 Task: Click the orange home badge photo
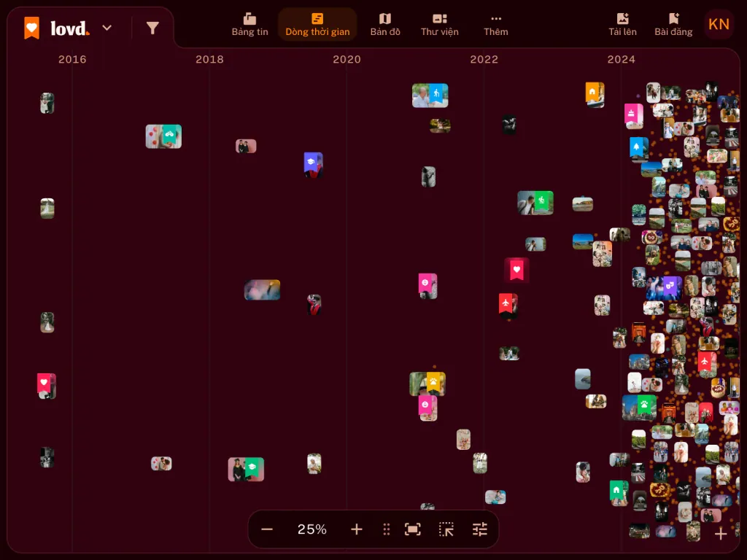click(x=595, y=95)
